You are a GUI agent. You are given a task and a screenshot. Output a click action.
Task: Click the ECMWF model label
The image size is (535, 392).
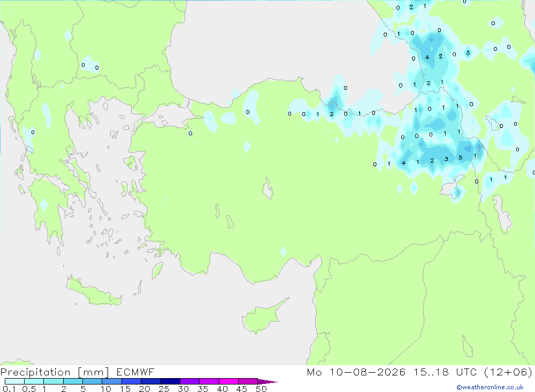point(135,372)
